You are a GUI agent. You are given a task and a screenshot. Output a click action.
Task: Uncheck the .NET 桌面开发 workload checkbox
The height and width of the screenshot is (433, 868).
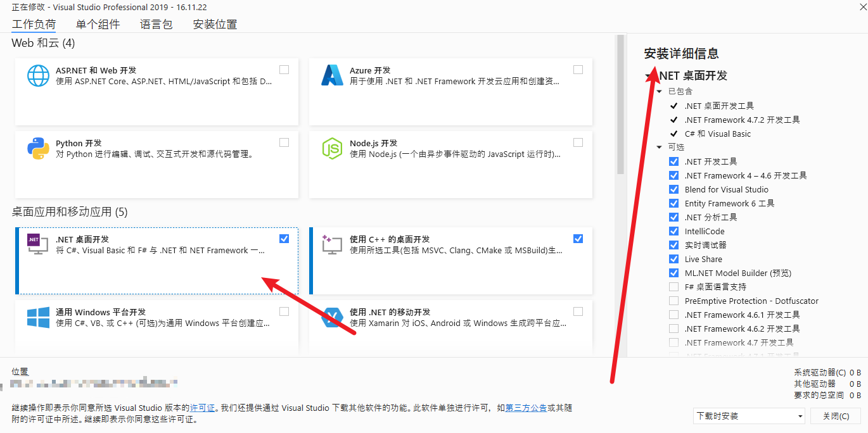pos(284,239)
